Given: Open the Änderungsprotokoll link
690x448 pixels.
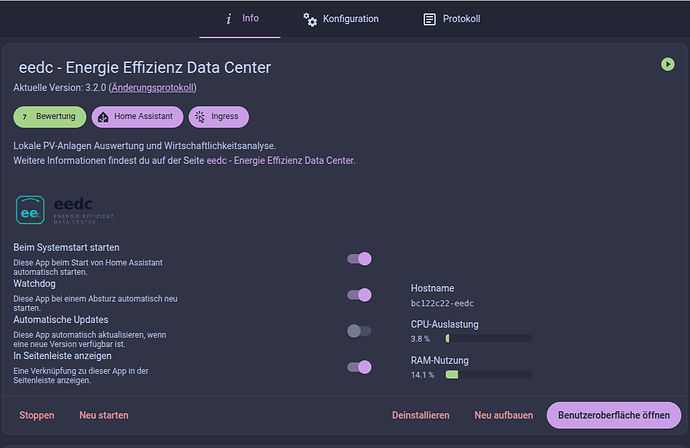Looking at the screenshot, I should (153, 88).
